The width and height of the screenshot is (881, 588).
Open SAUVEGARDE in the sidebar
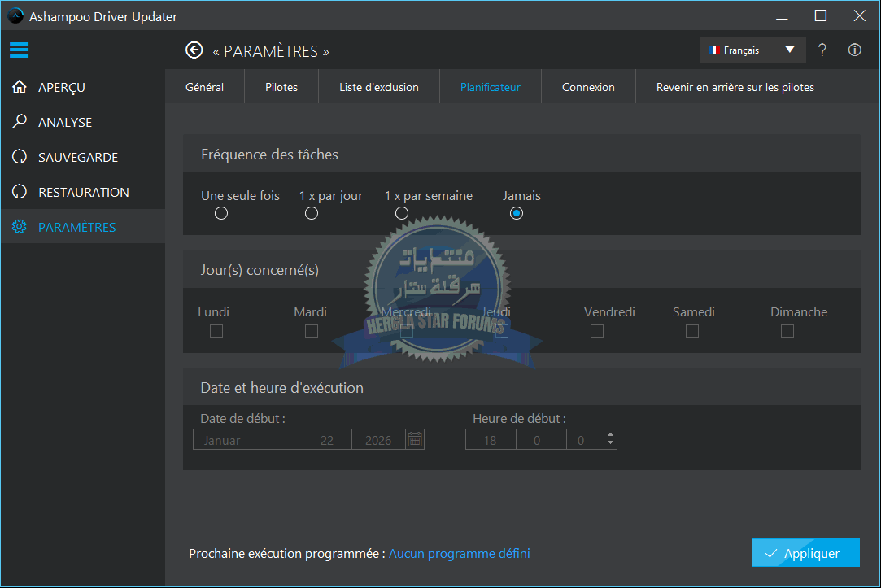tap(77, 157)
